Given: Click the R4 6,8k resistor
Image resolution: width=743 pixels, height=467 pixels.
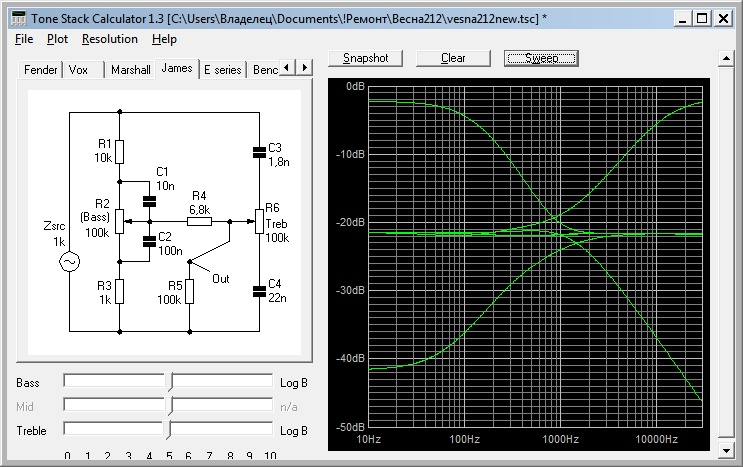Looking at the screenshot, I should [x=199, y=221].
